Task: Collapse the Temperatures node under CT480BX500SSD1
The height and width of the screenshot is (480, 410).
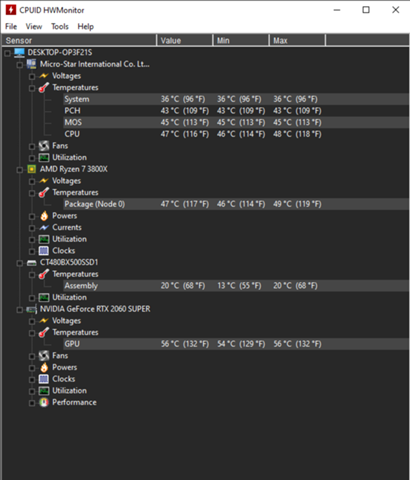Action: pos(32,275)
